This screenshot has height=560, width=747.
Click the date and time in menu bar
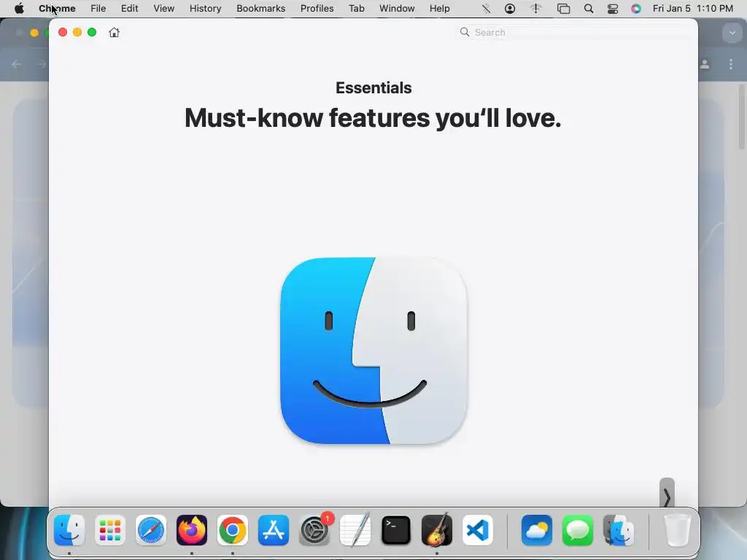[x=693, y=9]
